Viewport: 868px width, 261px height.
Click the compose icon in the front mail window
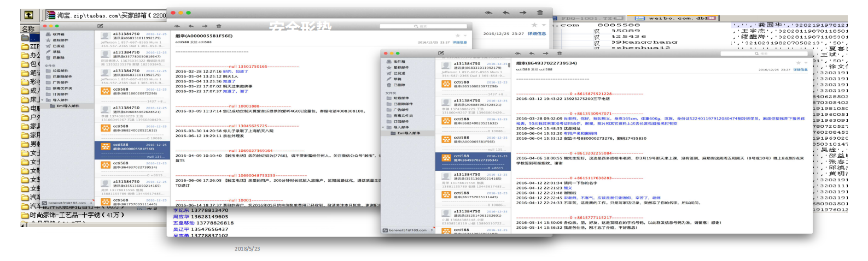point(441,54)
